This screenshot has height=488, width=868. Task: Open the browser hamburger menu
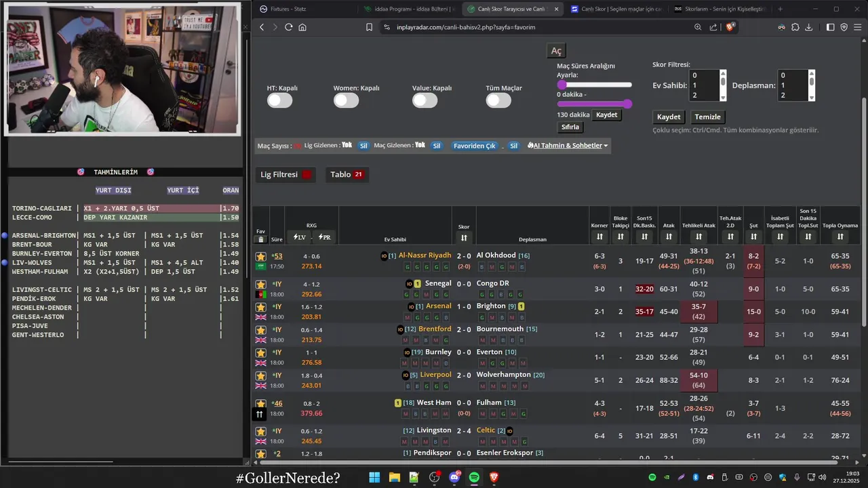(x=858, y=27)
